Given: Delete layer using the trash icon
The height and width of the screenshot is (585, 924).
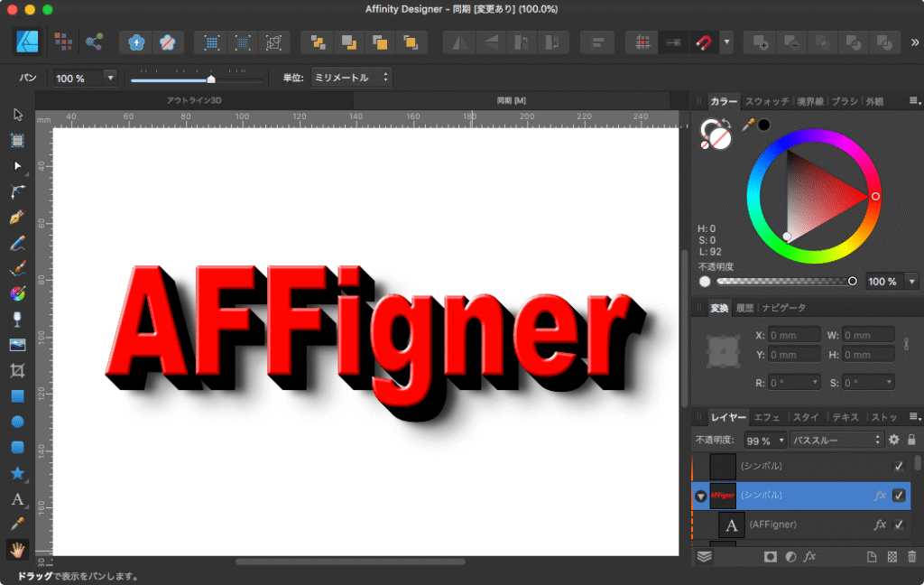Looking at the screenshot, I should [912, 557].
